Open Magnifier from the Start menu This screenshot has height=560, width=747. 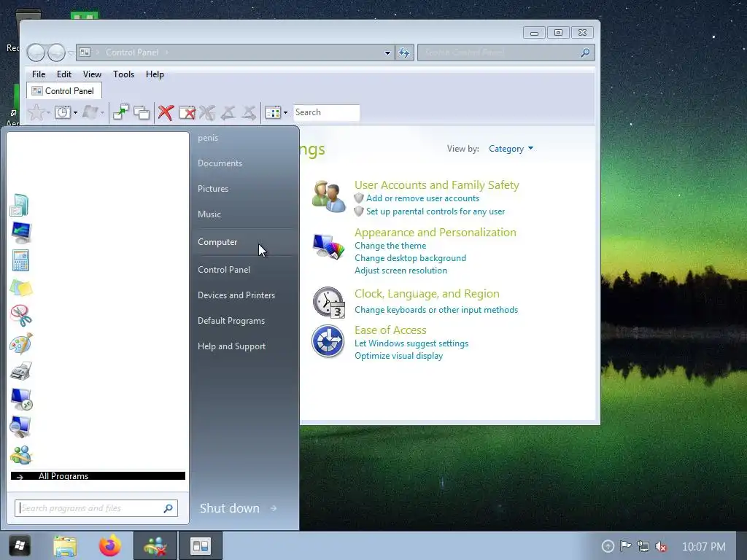(20, 427)
